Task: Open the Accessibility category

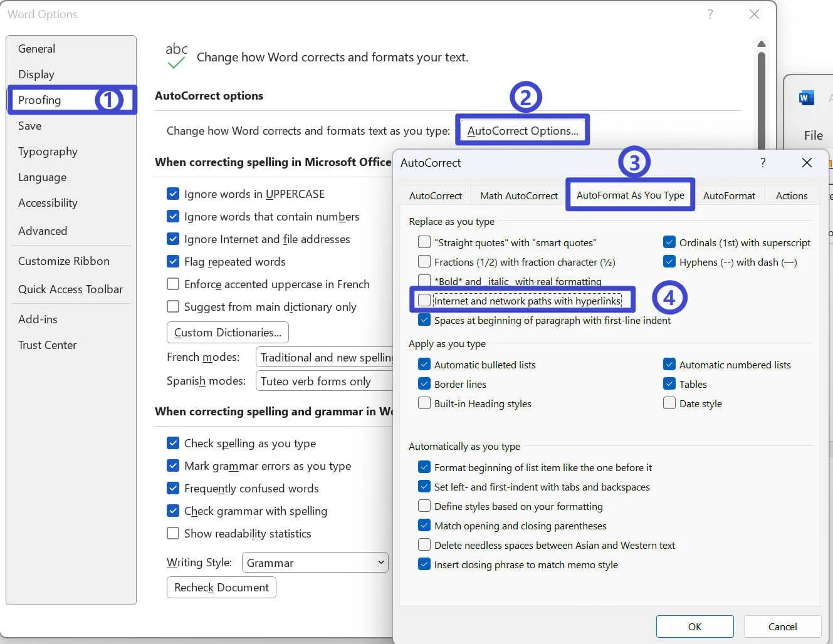Action: pyautogui.click(x=71, y=202)
